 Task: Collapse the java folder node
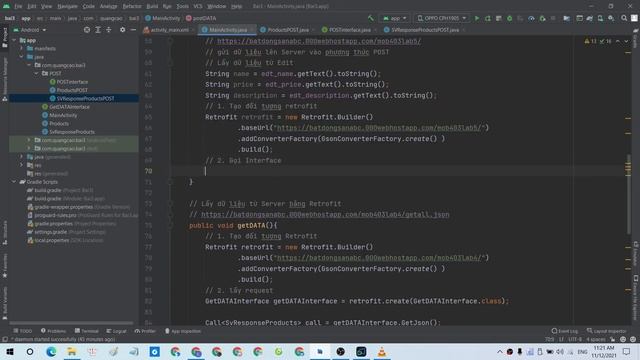click(x=22, y=57)
